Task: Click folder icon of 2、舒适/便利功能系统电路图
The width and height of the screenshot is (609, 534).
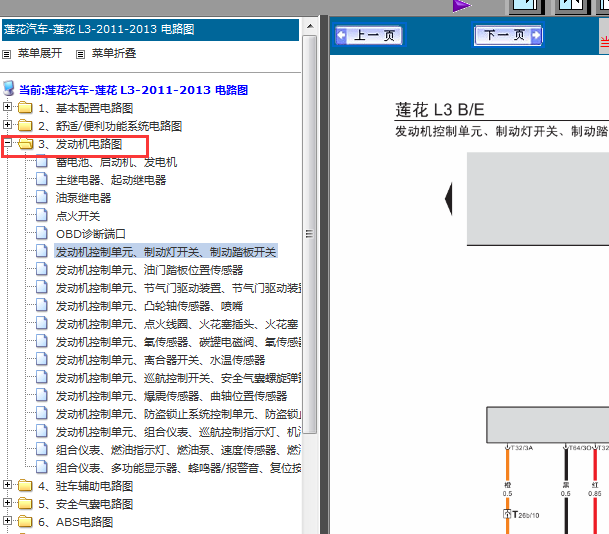Action: (x=25, y=125)
